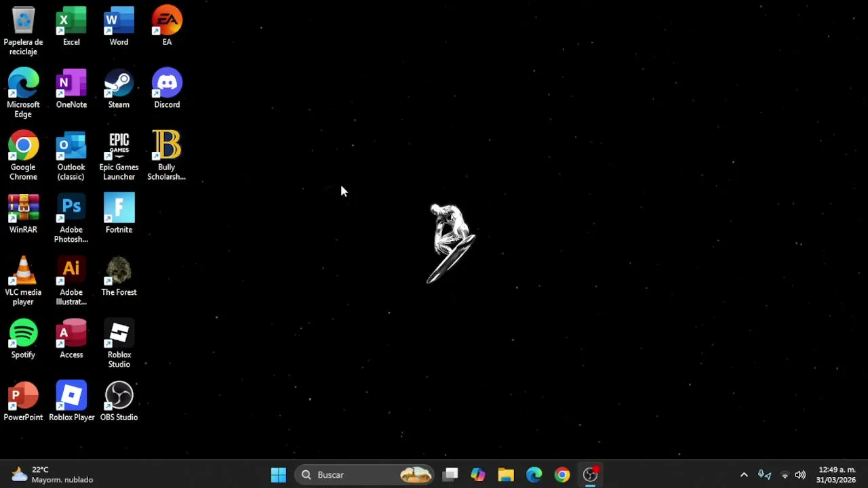The width and height of the screenshot is (868, 488).
Task: Select the Spotify desktop shortcut
Action: tap(23, 339)
